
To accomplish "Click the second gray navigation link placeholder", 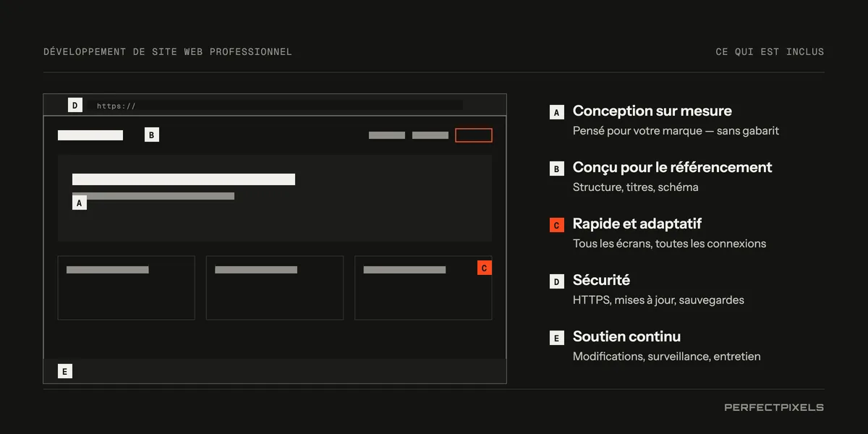I will click(x=430, y=135).
